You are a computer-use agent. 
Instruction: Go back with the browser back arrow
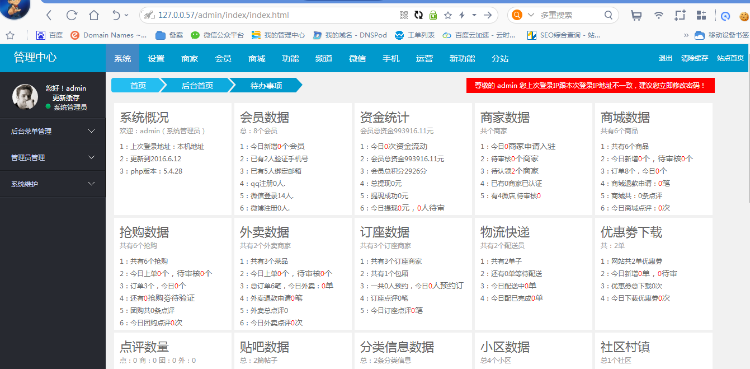coord(49,15)
